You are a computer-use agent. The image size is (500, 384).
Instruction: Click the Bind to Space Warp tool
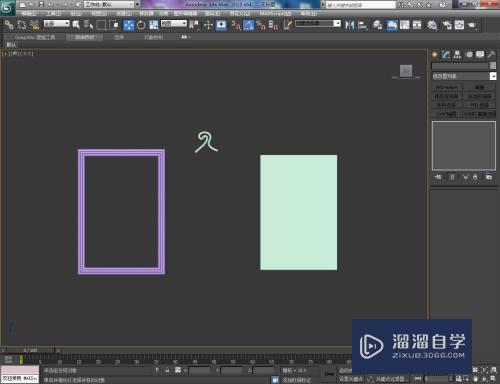[x=34, y=24]
